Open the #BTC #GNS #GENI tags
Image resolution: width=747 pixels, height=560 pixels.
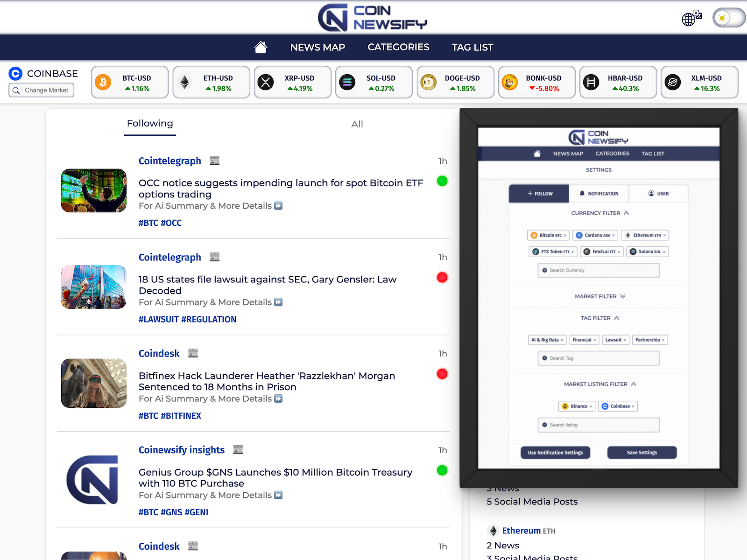(173, 512)
